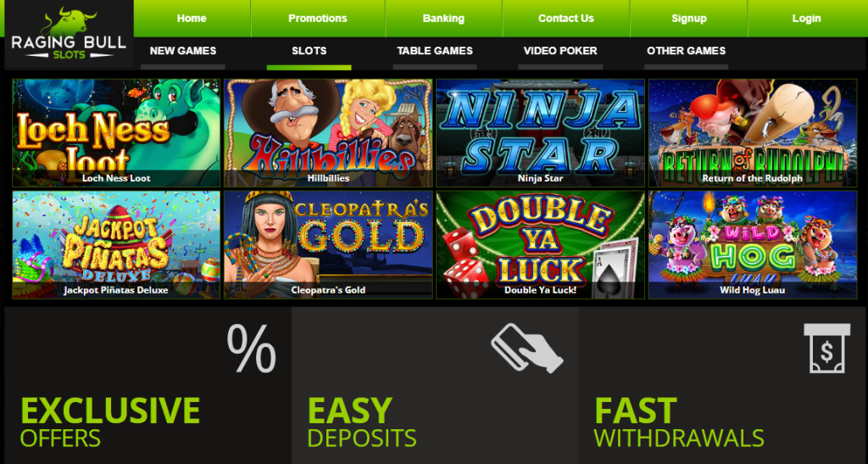The width and height of the screenshot is (868, 464).
Task: Click the Raging Bull Slots logo
Action: coord(69,34)
